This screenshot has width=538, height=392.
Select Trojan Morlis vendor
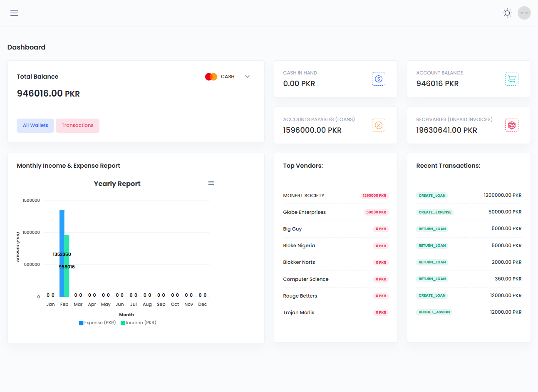(299, 313)
